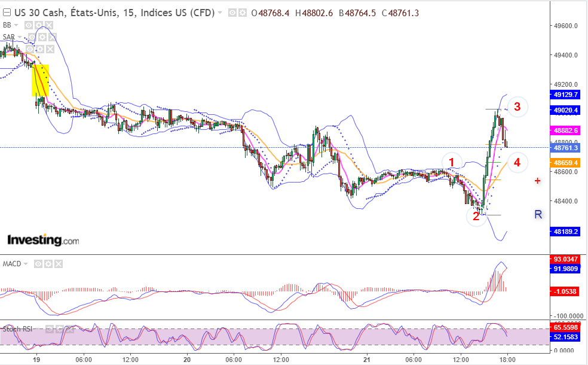Open MACD indicator settings gear
588x365 pixels.
click(x=48, y=264)
